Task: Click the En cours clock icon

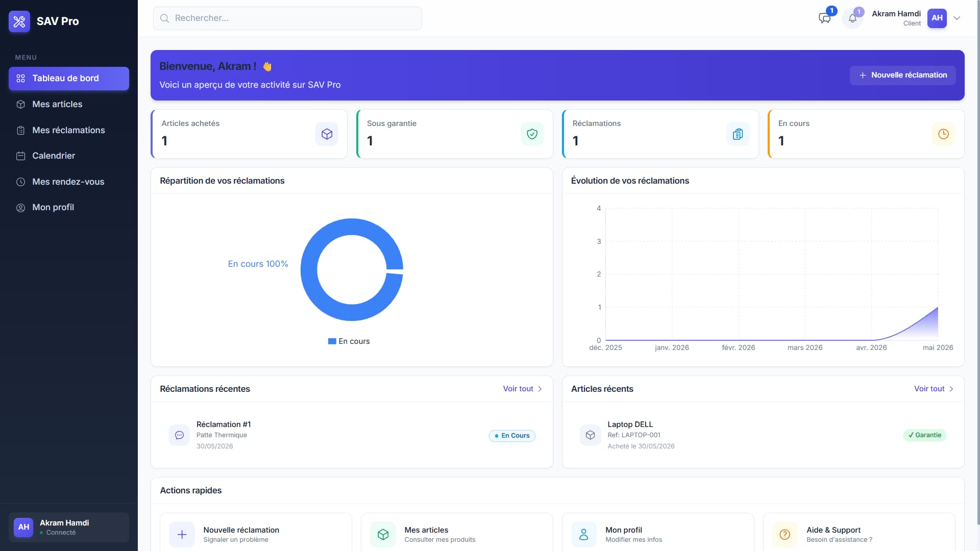Action: pos(943,134)
